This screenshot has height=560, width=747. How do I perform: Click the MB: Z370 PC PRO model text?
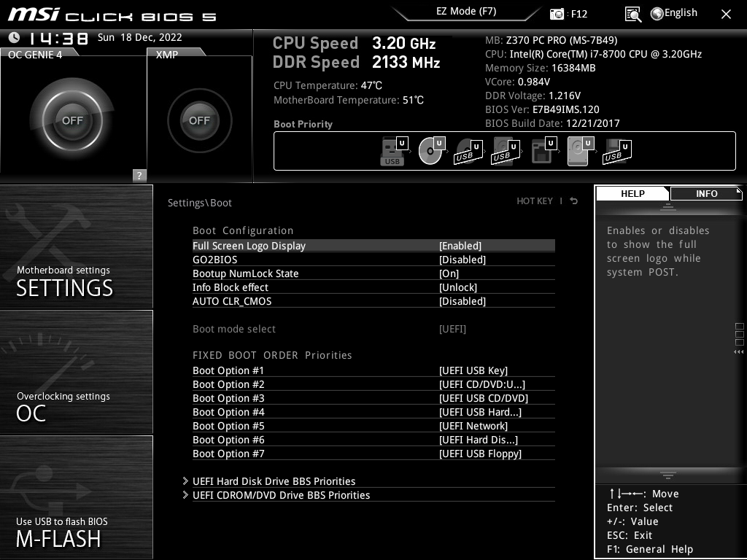[x=551, y=41]
